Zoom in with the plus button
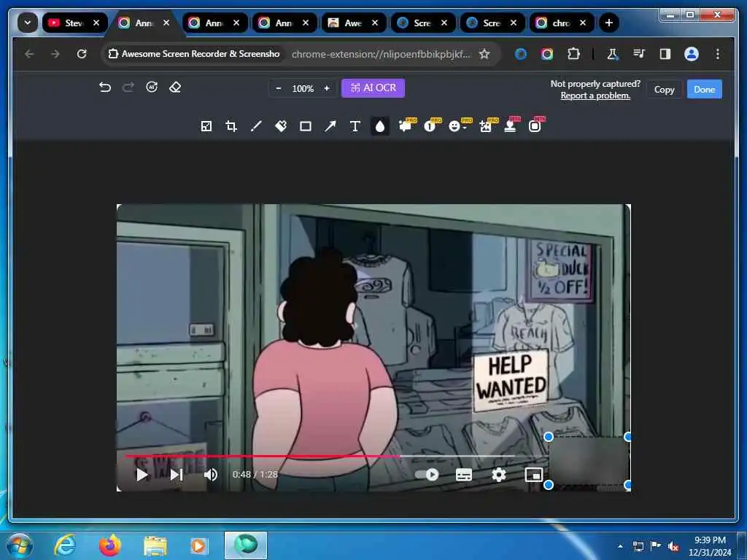 pos(327,88)
